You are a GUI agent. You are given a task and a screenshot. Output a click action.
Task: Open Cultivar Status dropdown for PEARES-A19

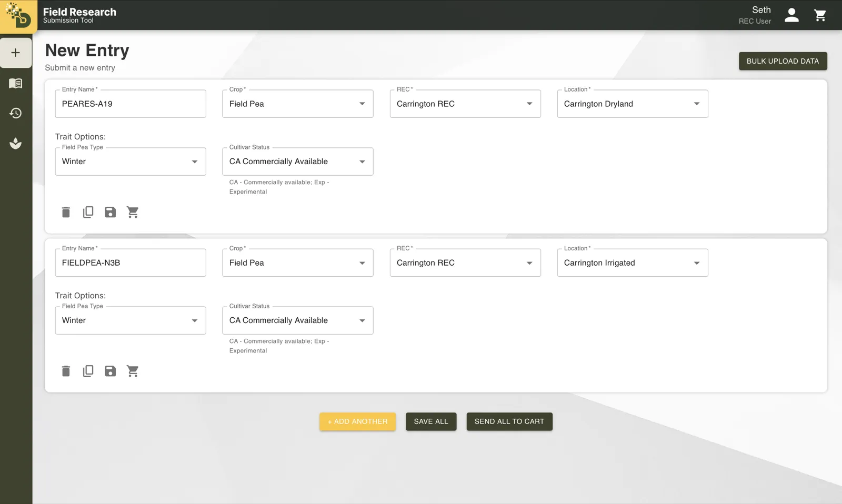pyautogui.click(x=298, y=162)
